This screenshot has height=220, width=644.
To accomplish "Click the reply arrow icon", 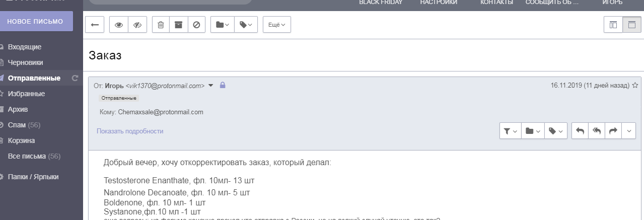I will [580, 131].
